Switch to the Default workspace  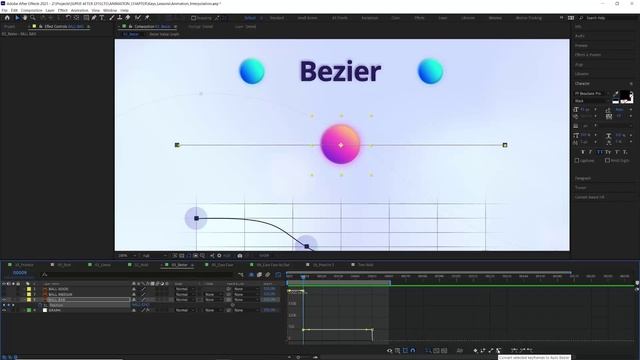pos(250,18)
